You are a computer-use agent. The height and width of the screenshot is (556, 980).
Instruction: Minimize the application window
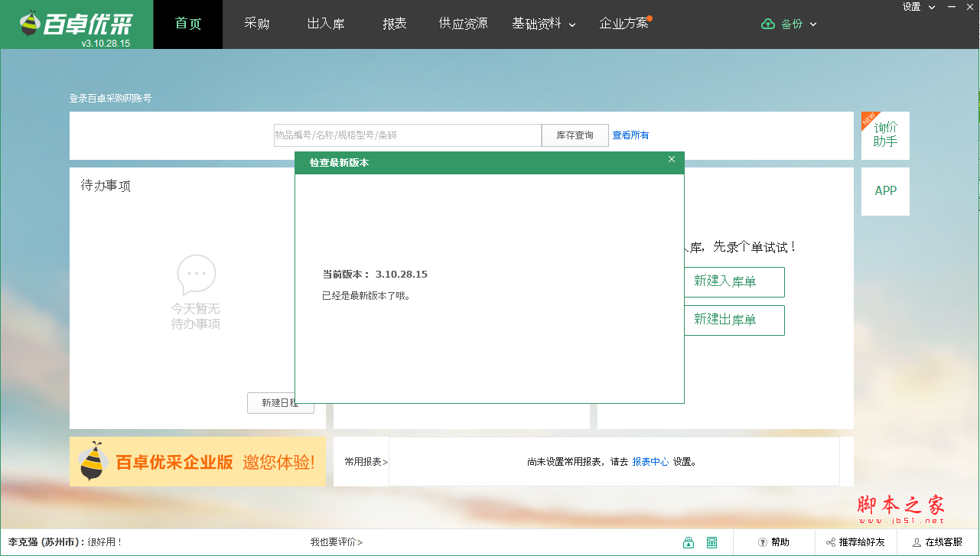(952, 7)
